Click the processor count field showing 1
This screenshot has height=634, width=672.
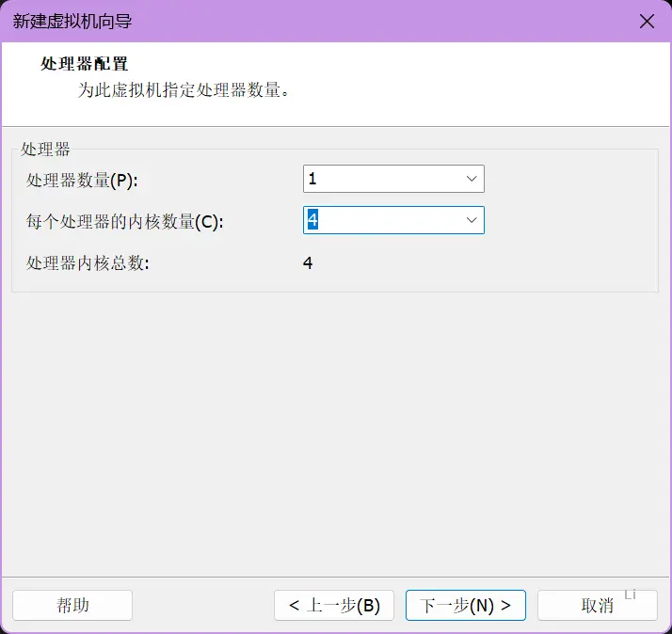(393, 179)
